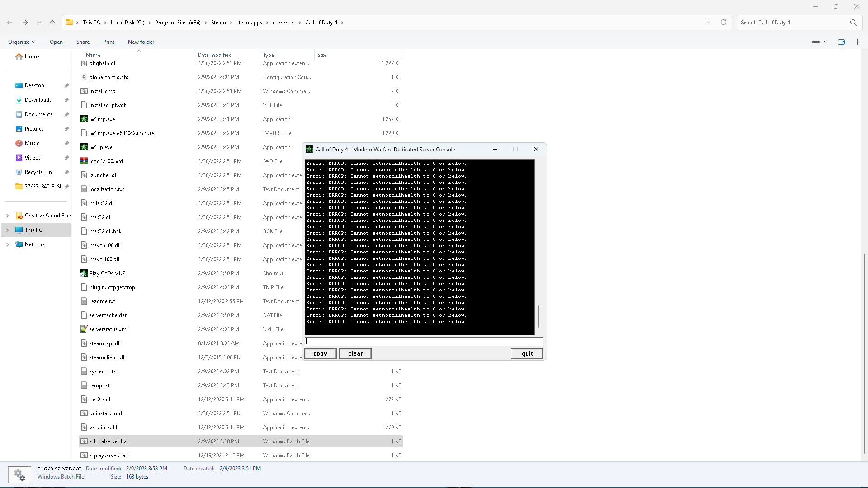Open the Music folder in sidebar

point(32,143)
